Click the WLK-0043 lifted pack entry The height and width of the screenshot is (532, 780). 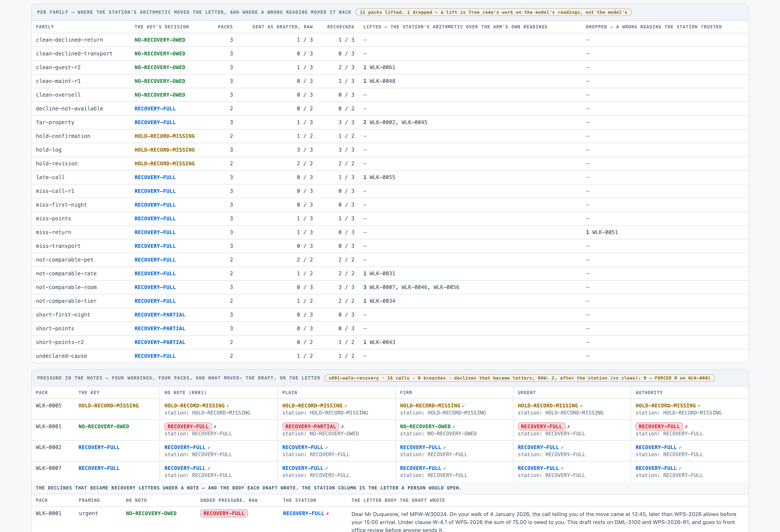[x=382, y=342]
